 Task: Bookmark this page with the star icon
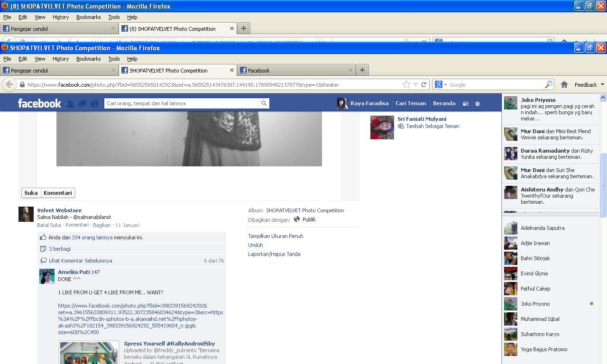click(x=406, y=85)
